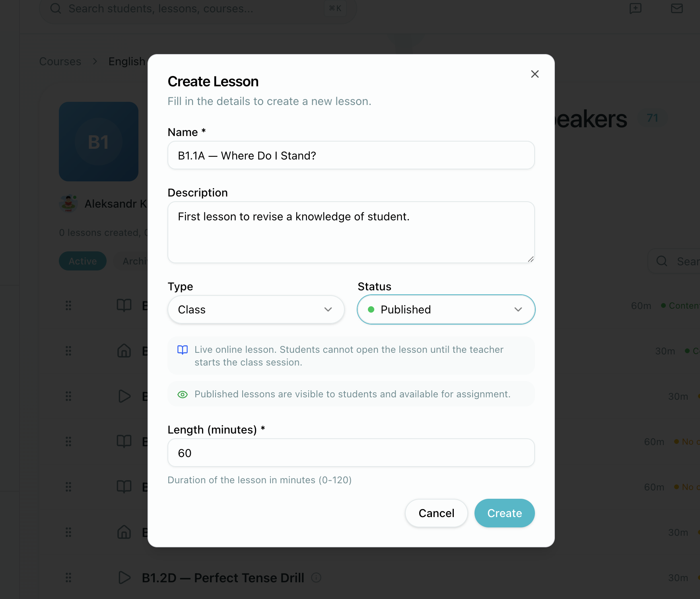Click the play icon for B1.2D lesson

coord(124,578)
